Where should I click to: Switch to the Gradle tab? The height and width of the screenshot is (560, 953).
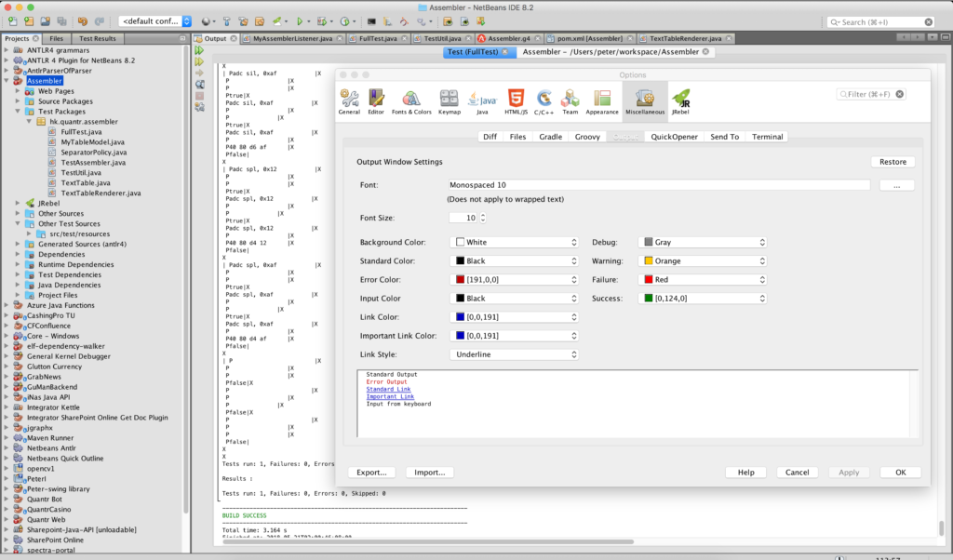coord(551,137)
